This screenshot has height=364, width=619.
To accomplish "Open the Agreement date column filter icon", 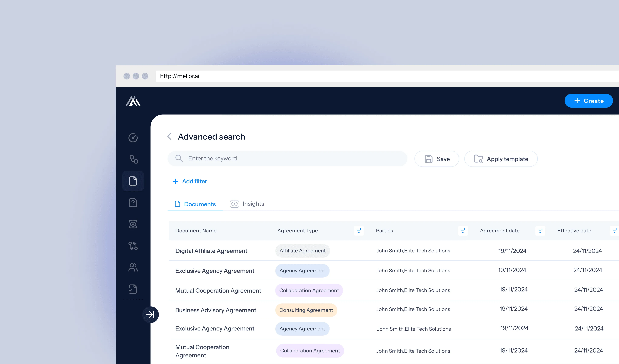I will pyautogui.click(x=540, y=230).
